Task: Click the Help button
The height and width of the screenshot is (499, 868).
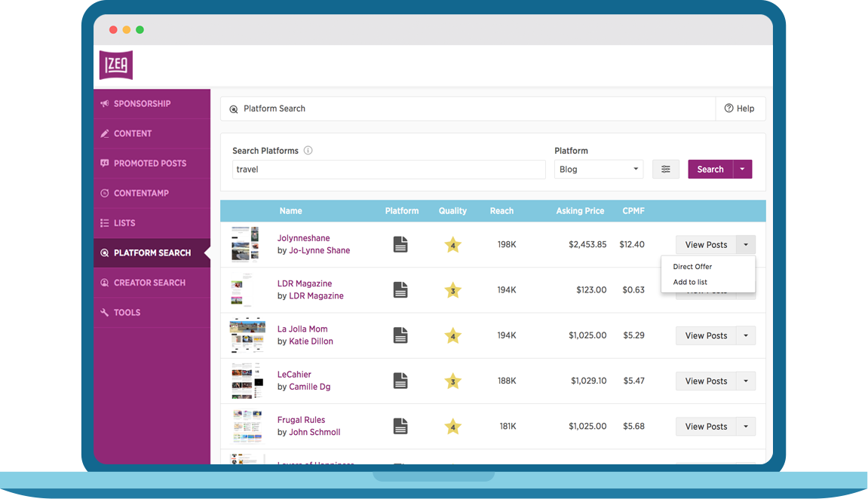Action: pos(740,109)
